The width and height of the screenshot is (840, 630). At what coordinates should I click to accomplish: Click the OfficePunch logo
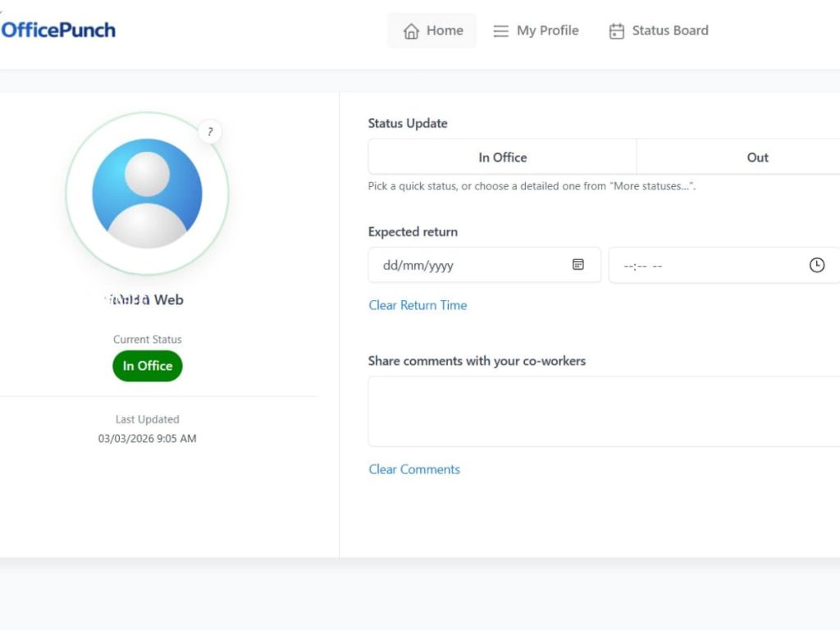click(58, 30)
